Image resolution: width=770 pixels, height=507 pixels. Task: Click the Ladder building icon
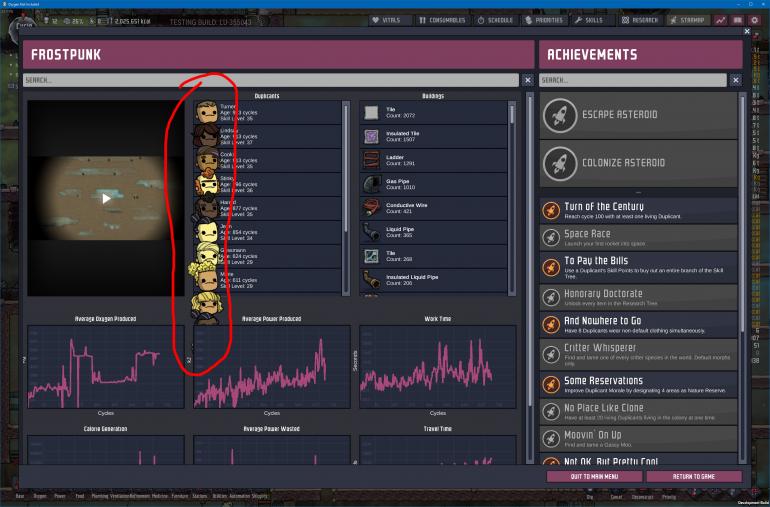tap(371, 160)
